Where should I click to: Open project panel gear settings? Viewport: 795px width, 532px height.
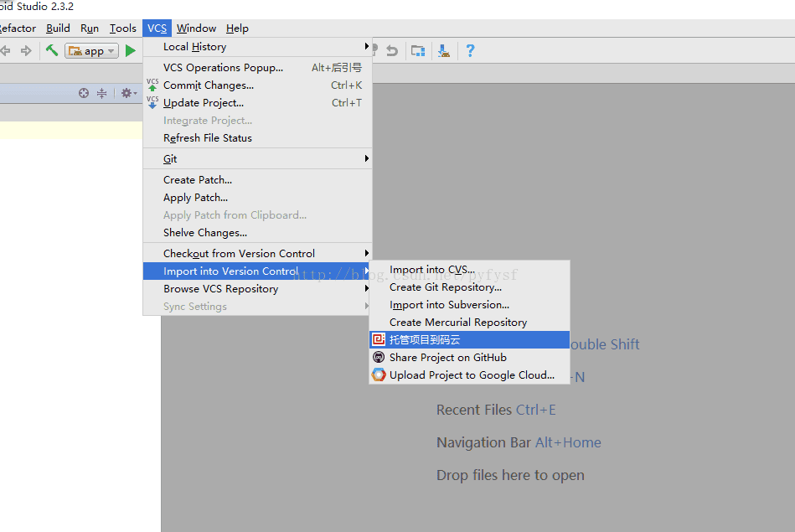(128, 93)
